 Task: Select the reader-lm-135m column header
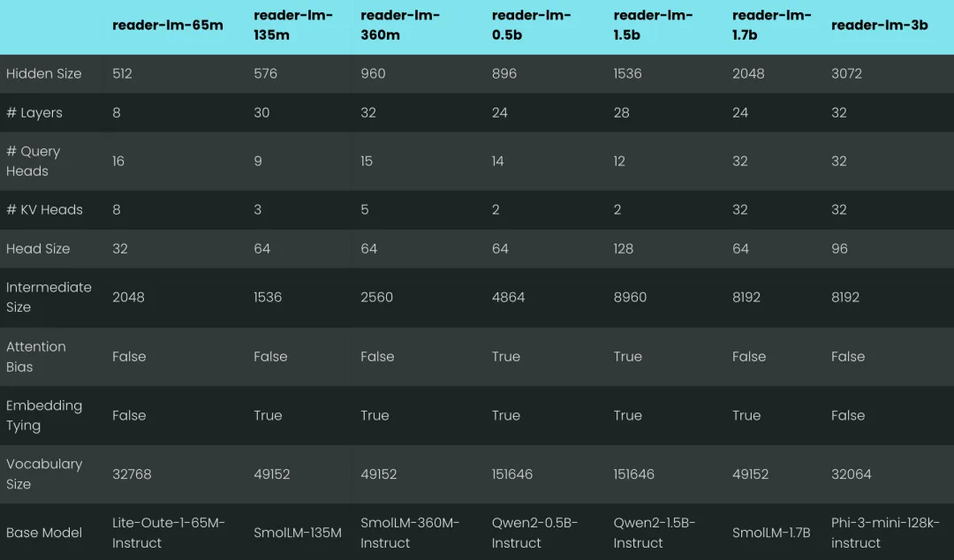tap(292, 25)
